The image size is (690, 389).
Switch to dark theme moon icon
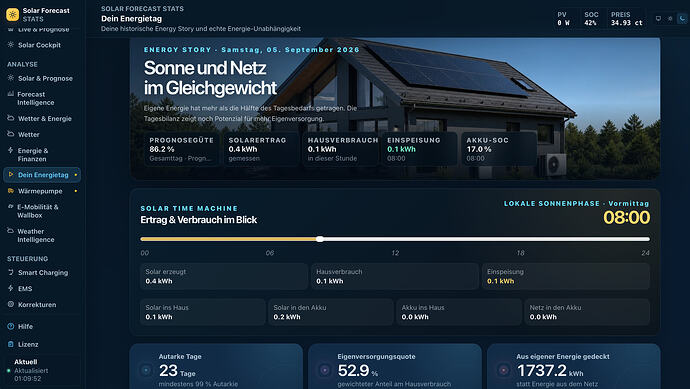coord(682,18)
